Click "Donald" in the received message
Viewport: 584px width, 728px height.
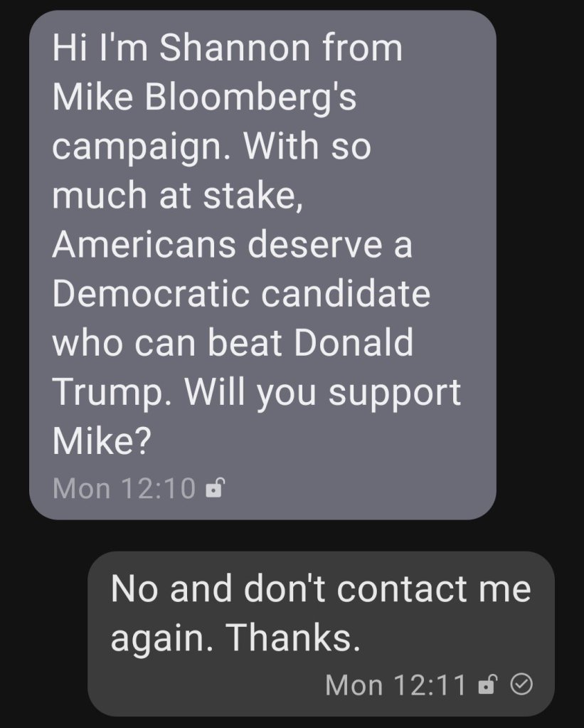[354, 343]
